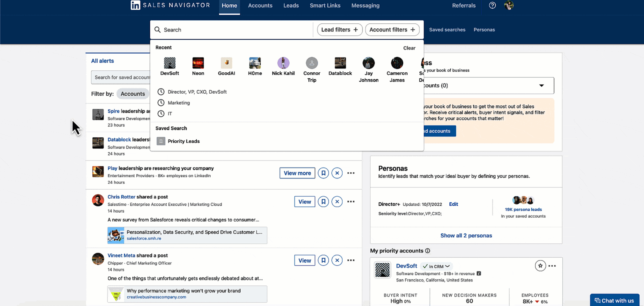Open recent account Neon logo
Screen dimensions: 644x306
198,63
